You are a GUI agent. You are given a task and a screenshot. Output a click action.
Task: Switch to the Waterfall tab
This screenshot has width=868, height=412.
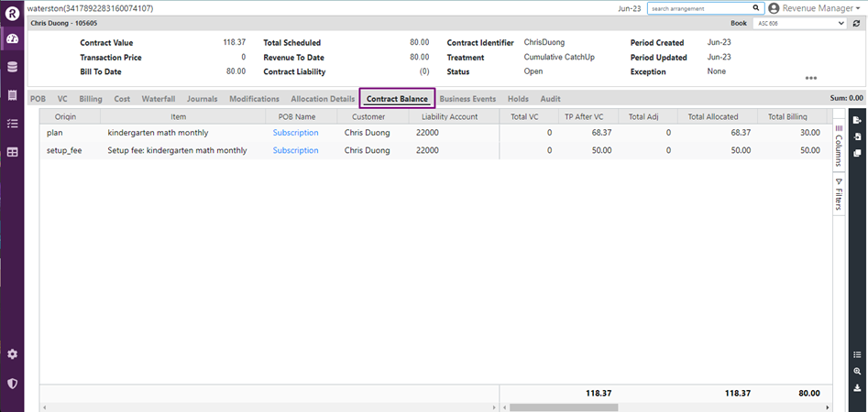coord(158,99)
